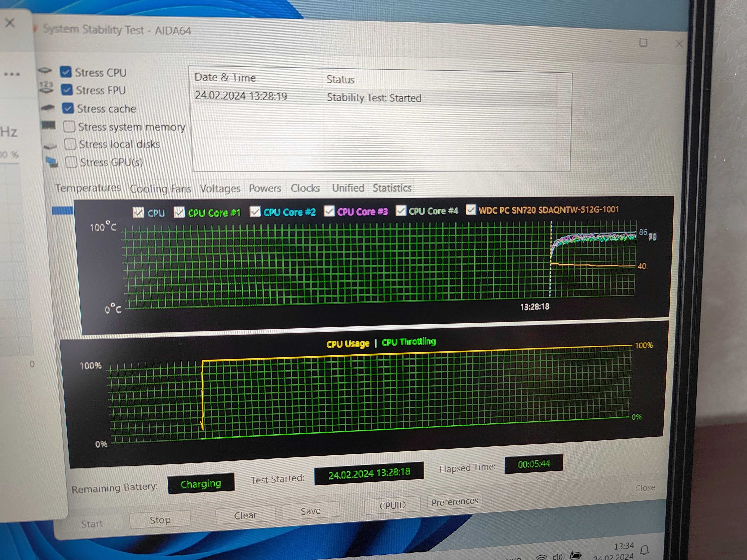Stop the stability test

(x=160, y=520)
